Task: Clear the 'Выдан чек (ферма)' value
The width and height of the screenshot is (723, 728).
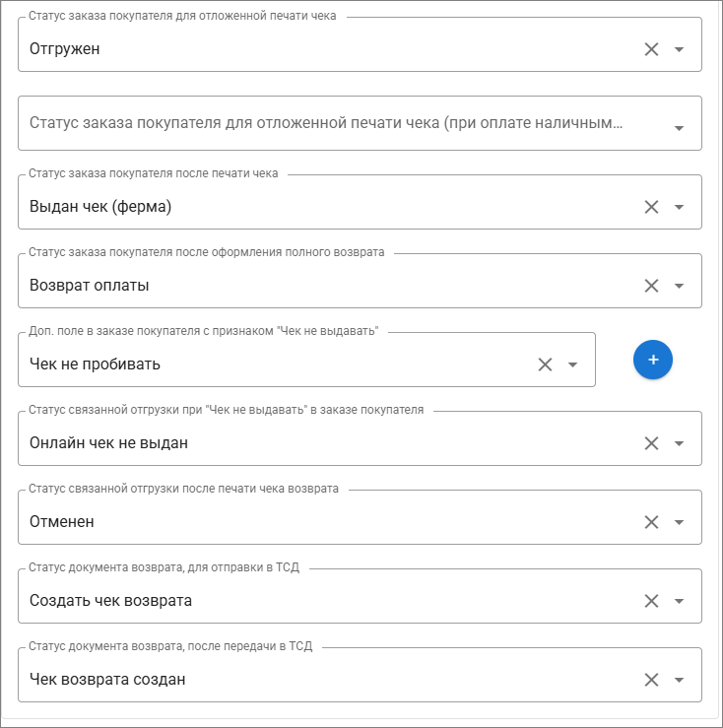Action: click(651, 207)
